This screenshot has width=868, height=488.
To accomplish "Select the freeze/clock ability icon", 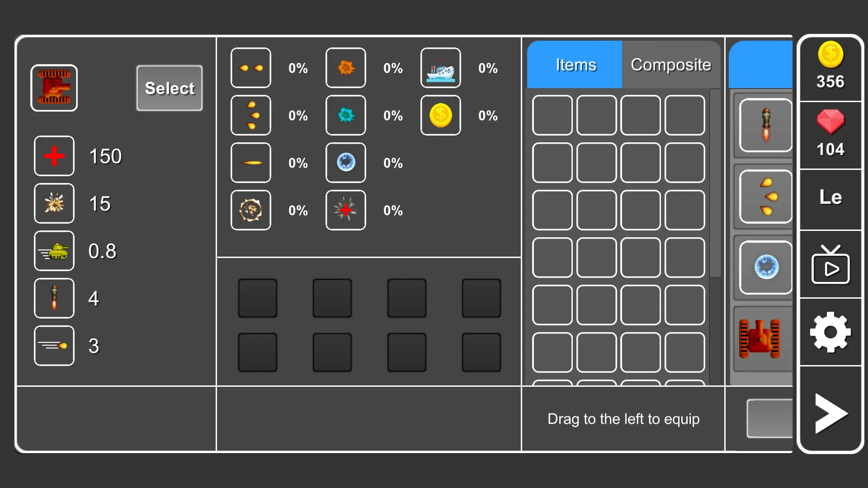I will point(346,163).
